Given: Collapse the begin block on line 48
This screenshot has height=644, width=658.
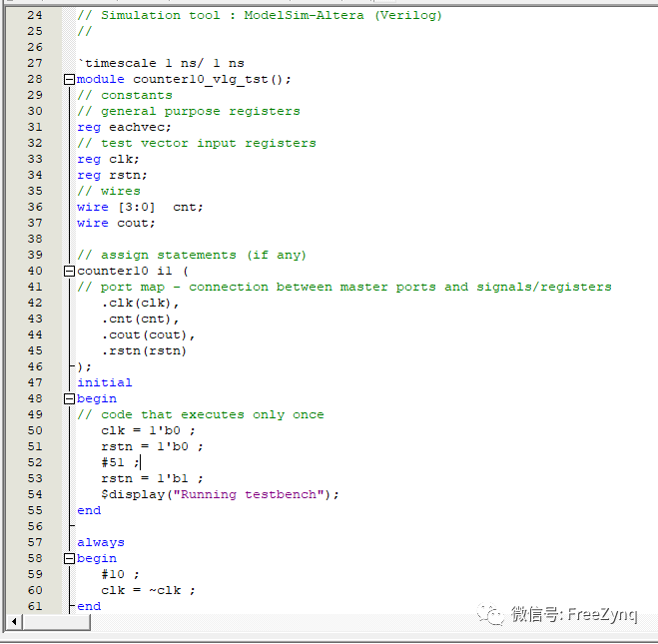Looking at the screenshot, I should 69,399.
